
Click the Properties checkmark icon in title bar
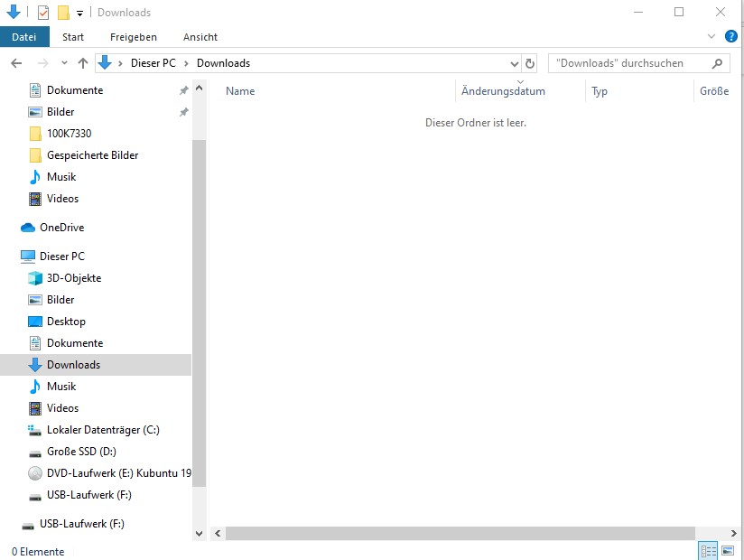point(43,13)
